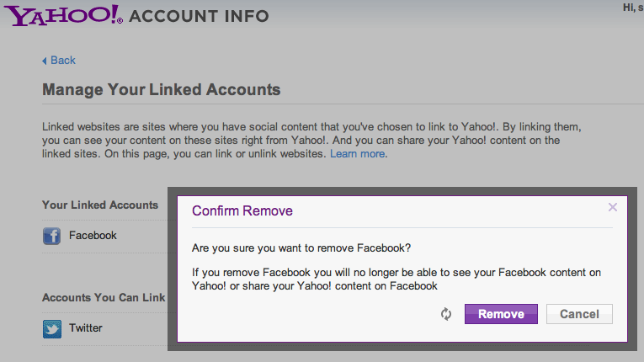644x362 pixels.
Task: Click the Manage Your Linked Accounts heading
Action: [162, 89]
